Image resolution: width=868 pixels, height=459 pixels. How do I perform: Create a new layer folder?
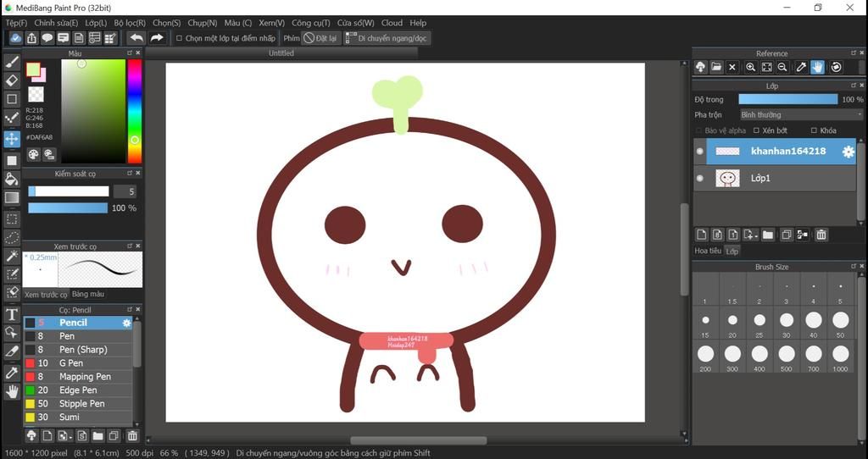[768, 235]
